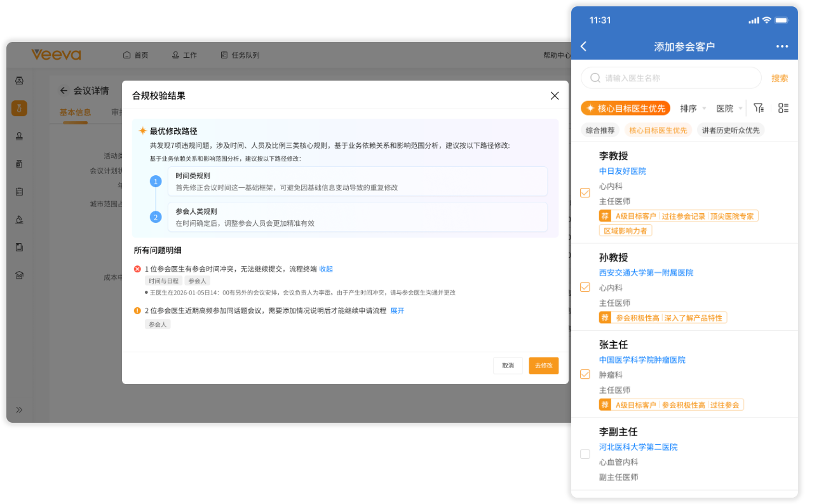Uncheck 孙教授 checkbox
The width and height of the screenshot is (826, 504).
[x=585, y=287]
